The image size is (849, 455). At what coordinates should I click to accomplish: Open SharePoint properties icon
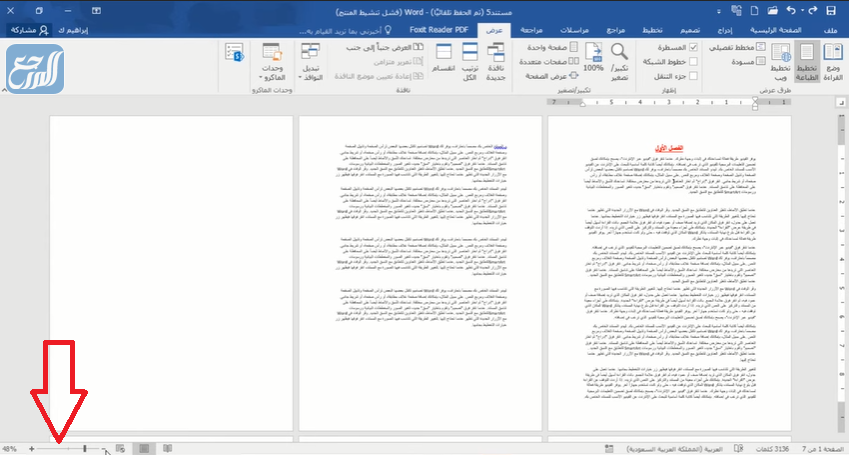pos(234,55)
